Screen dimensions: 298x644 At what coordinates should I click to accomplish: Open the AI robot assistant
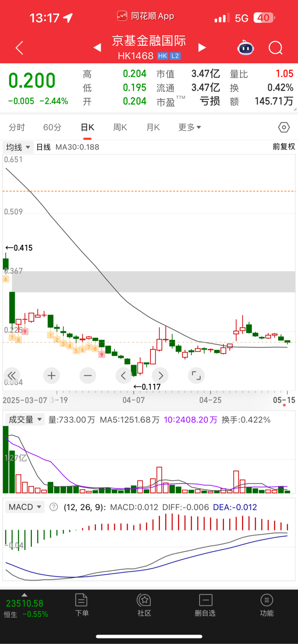246,48
